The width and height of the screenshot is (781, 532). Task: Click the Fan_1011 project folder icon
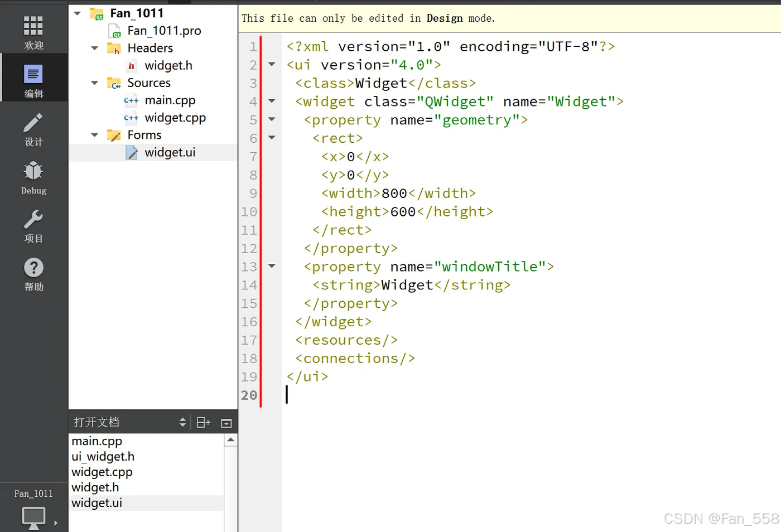pyautogui.click(x=97, y=13)
